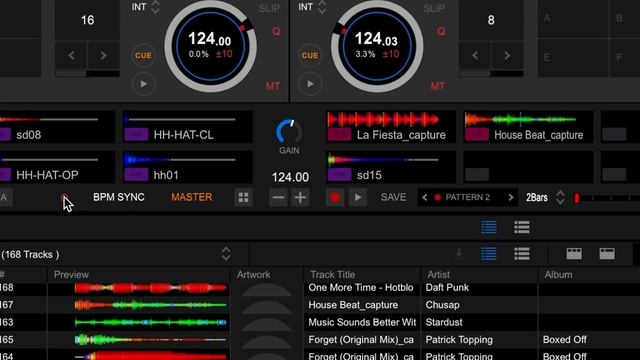The width and height of the screenshot is (640, 360).
Task: Set sampler as MASTER
Action: [191, 197]
